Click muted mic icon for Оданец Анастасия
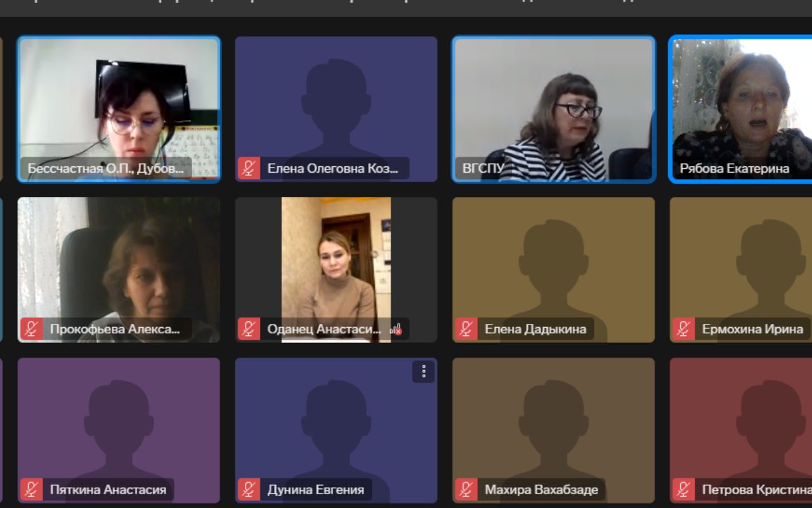The height and width of the screenshot is (508, 812). click(249, 329)
